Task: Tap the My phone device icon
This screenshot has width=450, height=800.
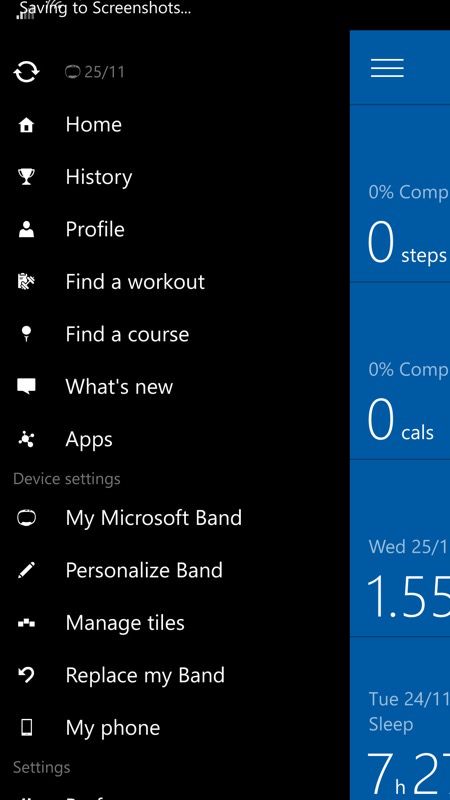Action: point(26,728)
